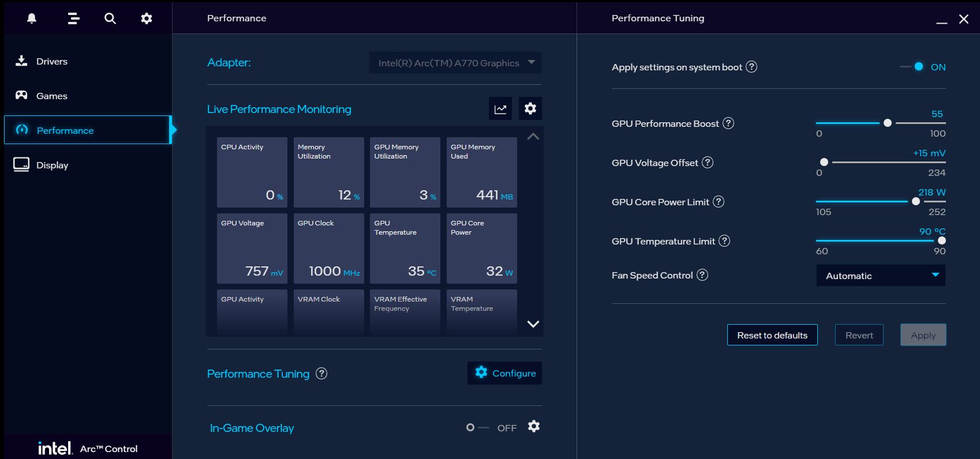Switch to the Games section
This screenshot has height=459, width=980.
[52, 96]
